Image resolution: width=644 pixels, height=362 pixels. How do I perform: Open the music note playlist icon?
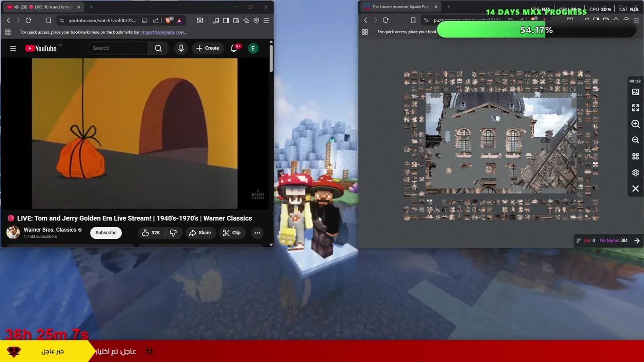[216, 21]
